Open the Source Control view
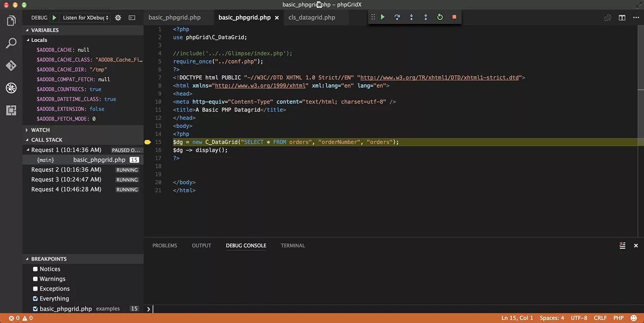This screenshot has width=644, height=323. coord(11,66)
